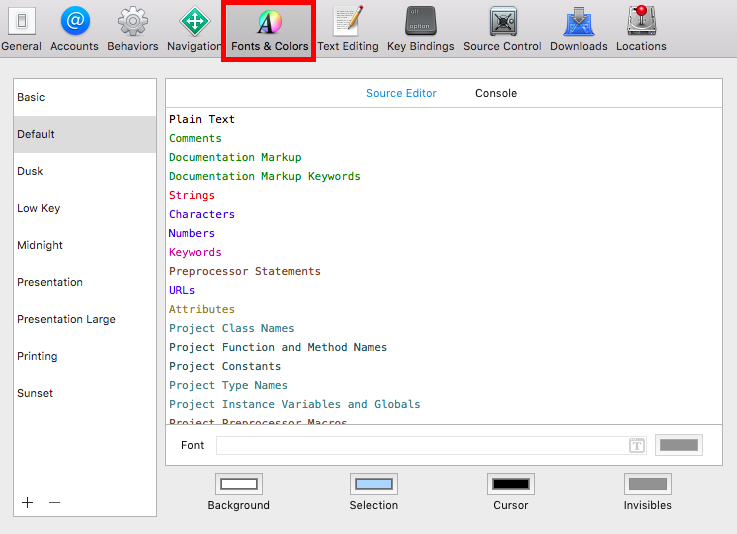Select Project Function and Method Names row

(x=444, y=347)
